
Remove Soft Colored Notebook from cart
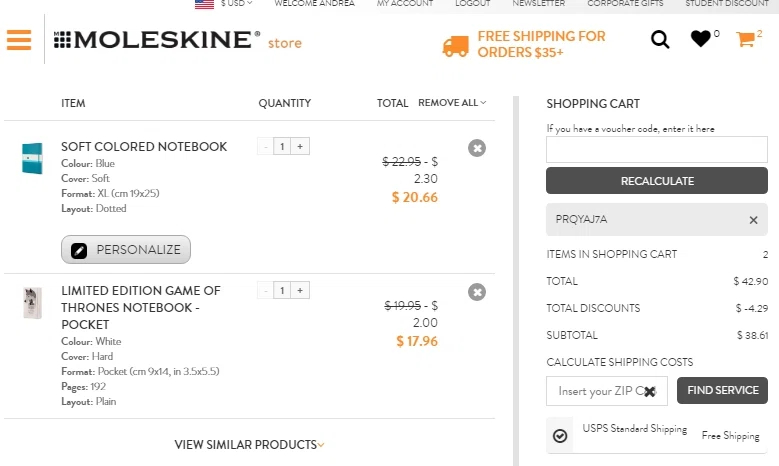coord(477,148)
